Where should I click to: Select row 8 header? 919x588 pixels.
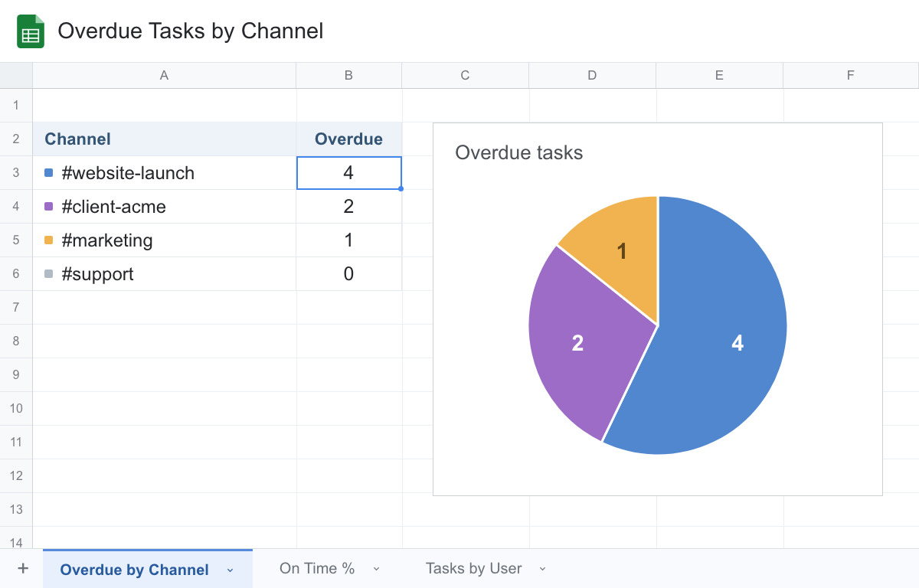[16, 341]
